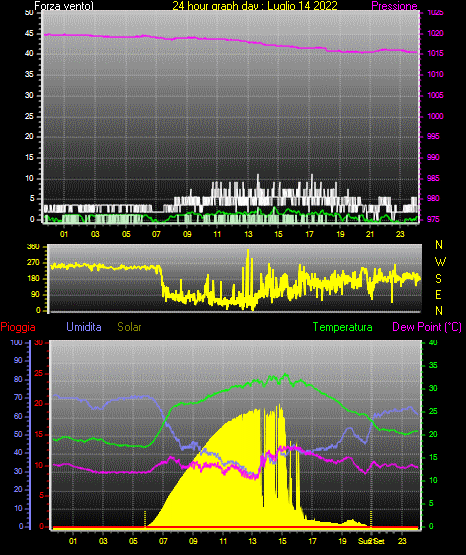Click the SunSet marker label
The width and height of the screenshot is (466, 555).
pyautogui.click(x=371, y=541)
